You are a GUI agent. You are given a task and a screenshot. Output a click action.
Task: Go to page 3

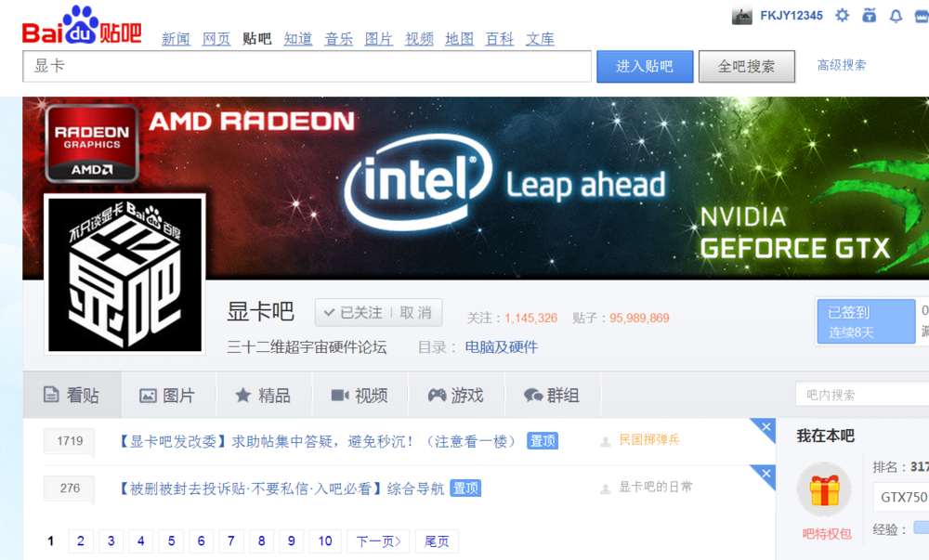(x=111, y=541)
